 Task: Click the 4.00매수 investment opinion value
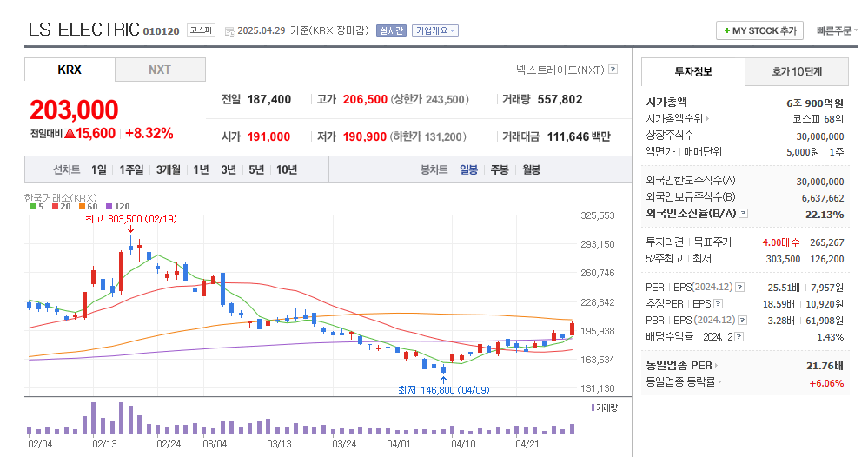[780, 242]
